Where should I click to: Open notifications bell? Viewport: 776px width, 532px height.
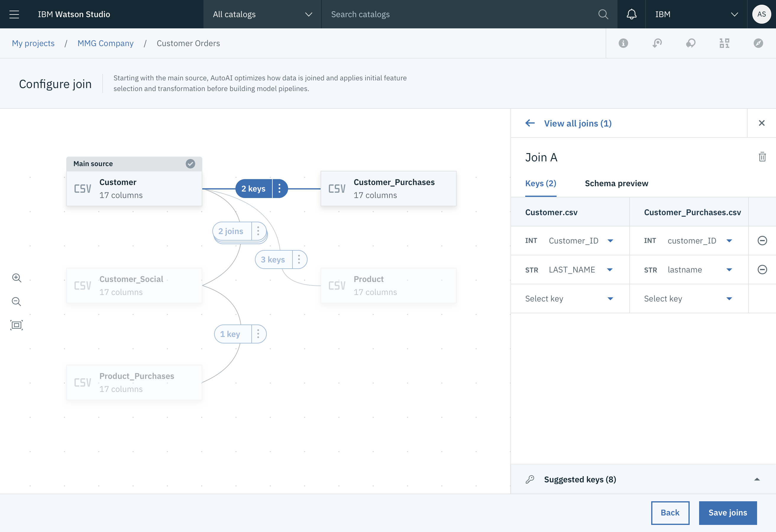[631, 14]
